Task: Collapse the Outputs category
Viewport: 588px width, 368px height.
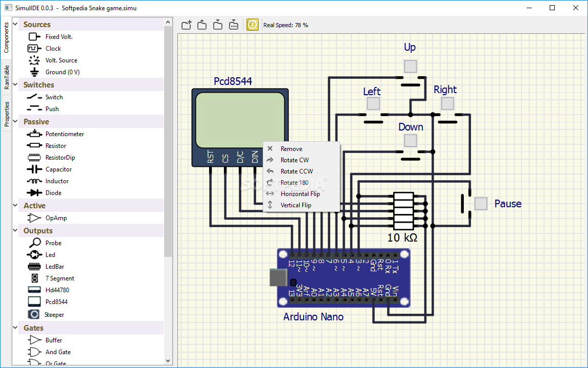Action: [x=15, y=230]
